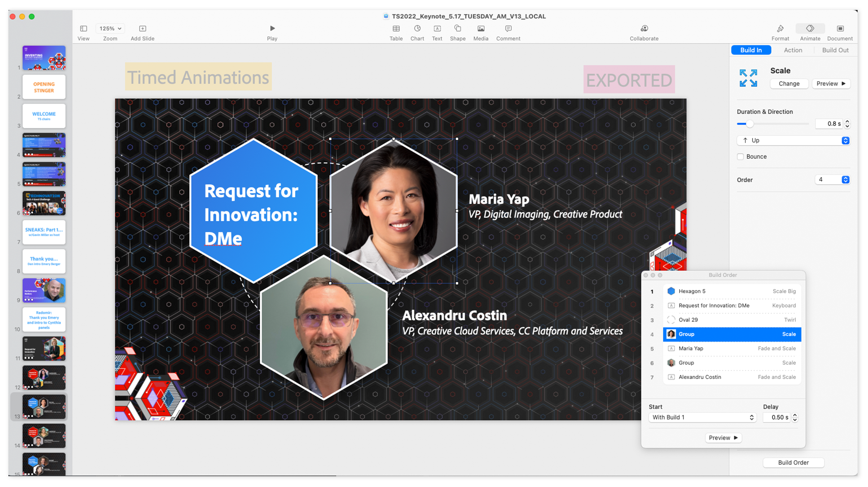
Task: Open the Media picker
Action: pos(481,29)
